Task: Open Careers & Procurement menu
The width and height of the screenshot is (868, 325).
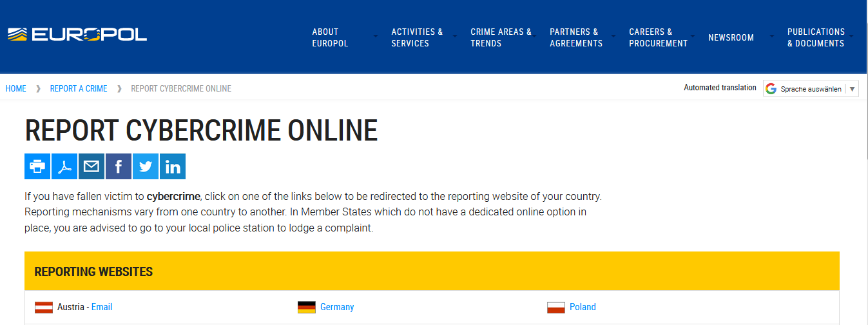Action: pyautogui.click(x=658, y=37)
